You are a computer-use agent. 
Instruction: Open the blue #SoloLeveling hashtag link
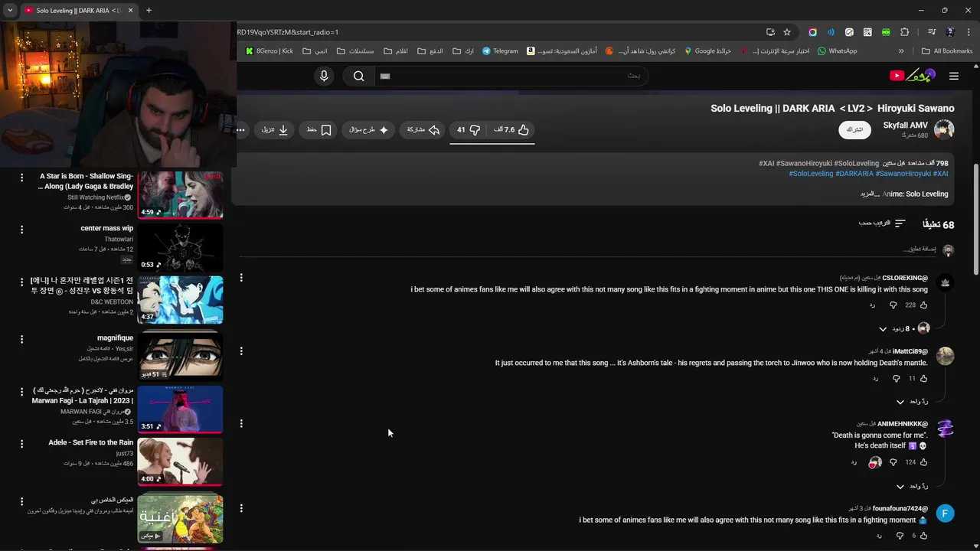click(x=811, y=174)
